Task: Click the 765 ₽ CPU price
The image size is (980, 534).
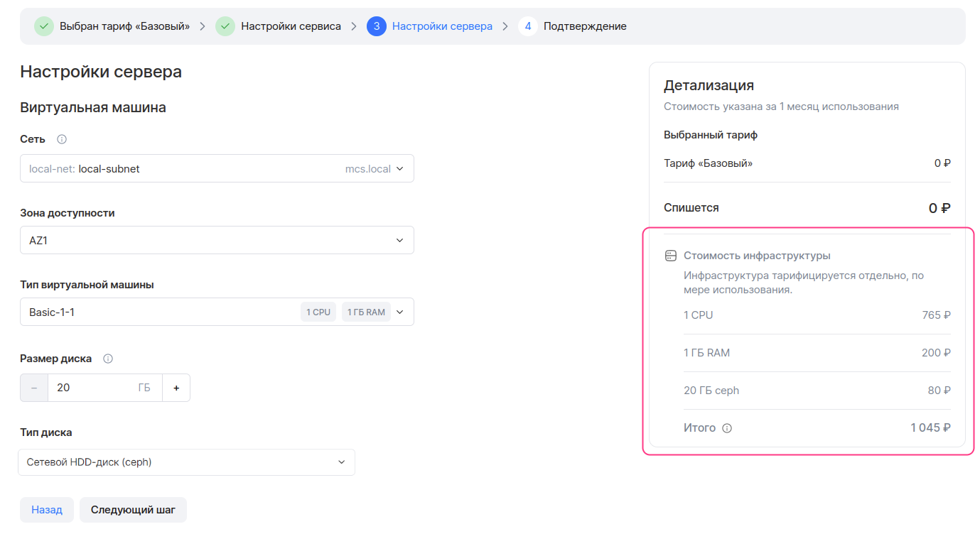Action: (936, 315)
